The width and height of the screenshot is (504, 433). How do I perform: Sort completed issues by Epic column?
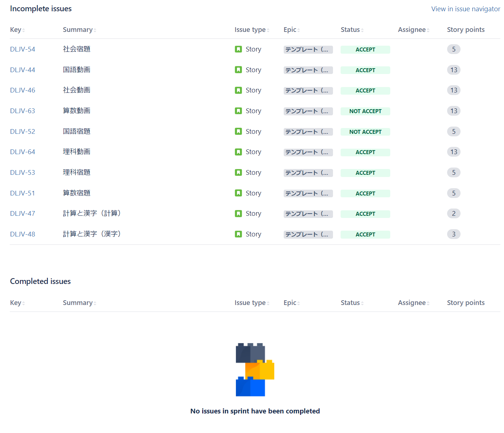click(292, 303)
